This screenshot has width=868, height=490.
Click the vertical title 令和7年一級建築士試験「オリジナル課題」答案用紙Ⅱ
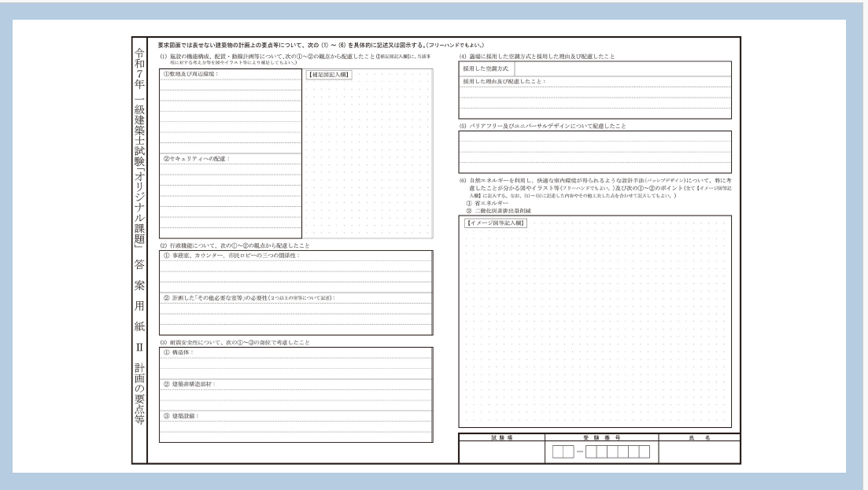coord(139,236)
